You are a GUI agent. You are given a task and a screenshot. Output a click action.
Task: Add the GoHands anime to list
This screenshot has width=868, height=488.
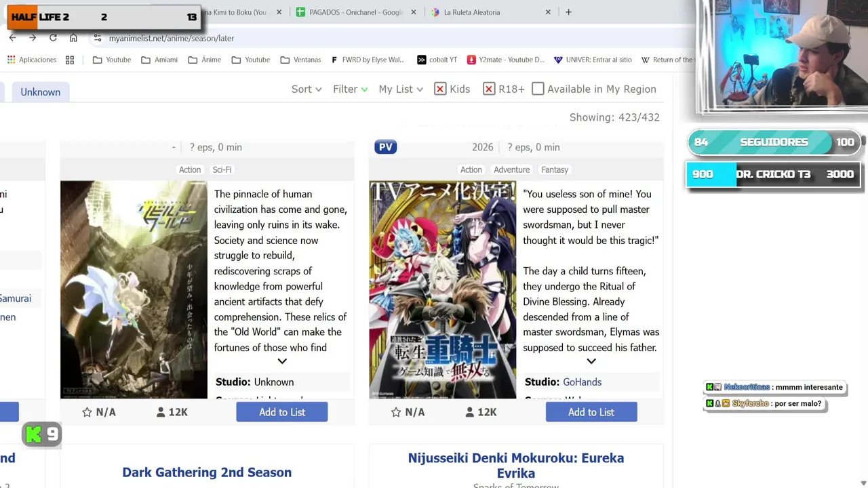tap(591, 412)
